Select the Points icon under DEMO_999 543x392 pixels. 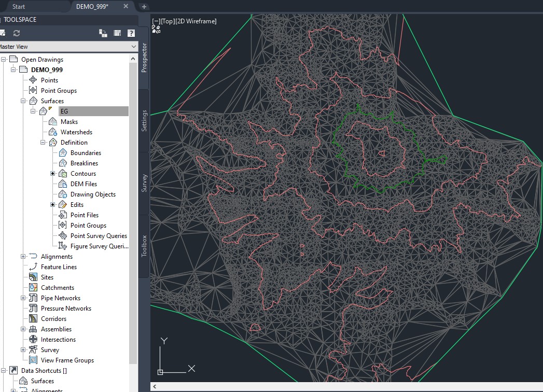click(33, 80)
